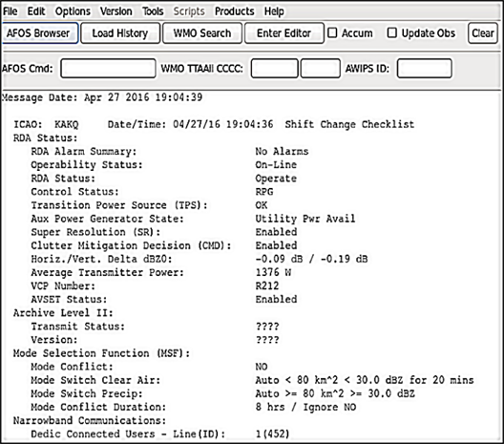Click the Enter Editor button
This screenshot has height=444, width=504.
point(284,33)
